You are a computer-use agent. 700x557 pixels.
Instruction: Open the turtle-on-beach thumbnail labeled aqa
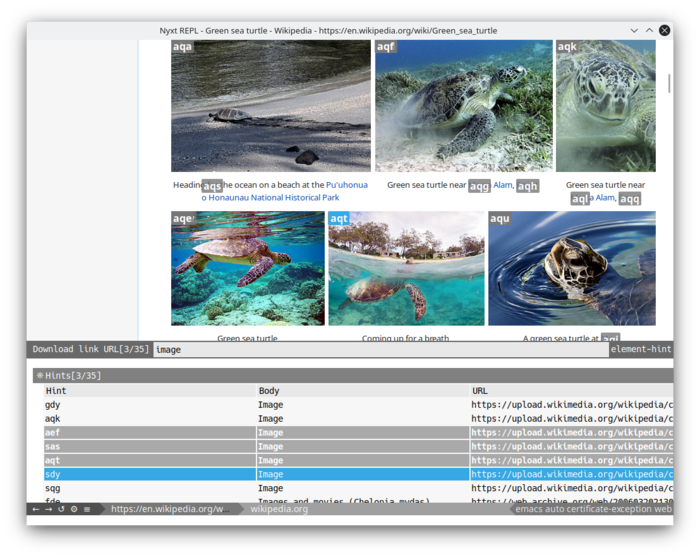click(x=271, y=106)
